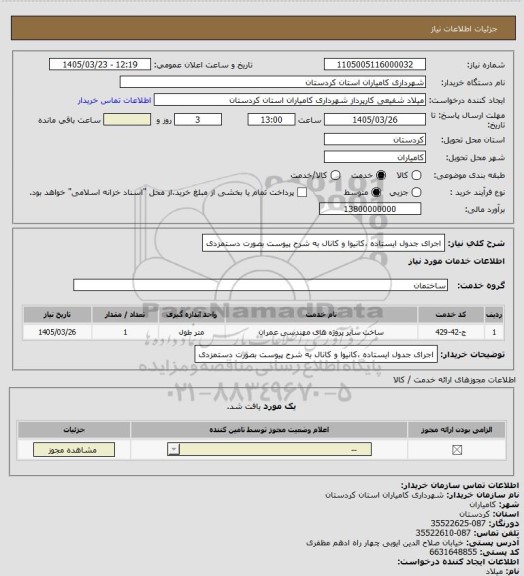Click the quantity cell showing 1
524x576 pixels.
click(125, 332)
